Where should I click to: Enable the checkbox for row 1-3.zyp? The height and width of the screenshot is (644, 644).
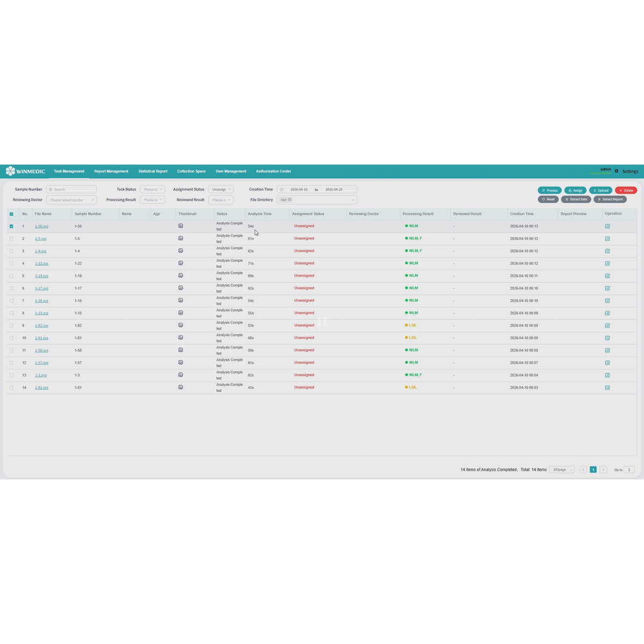click(x=11, y=375)
